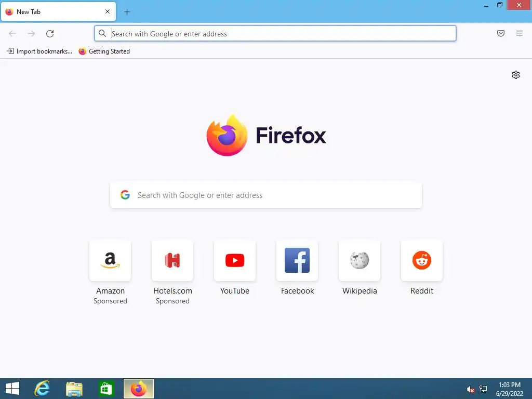Close the New Tab tab

tap(107, 11)
